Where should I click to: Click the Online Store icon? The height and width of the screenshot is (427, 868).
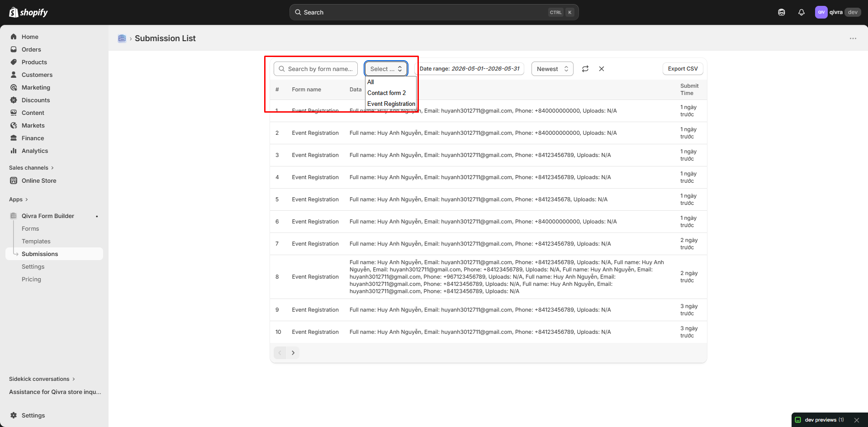point(14,180)
